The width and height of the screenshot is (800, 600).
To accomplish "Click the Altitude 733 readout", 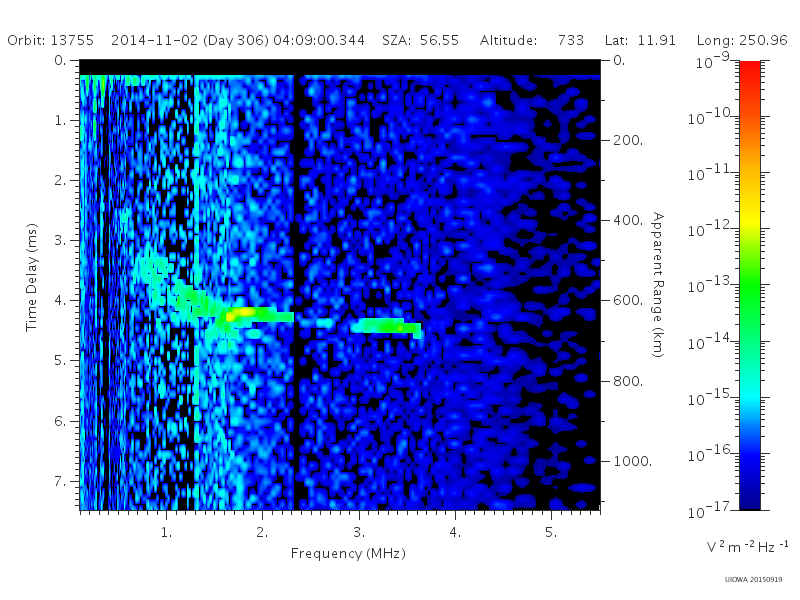I will coord(531,40).
